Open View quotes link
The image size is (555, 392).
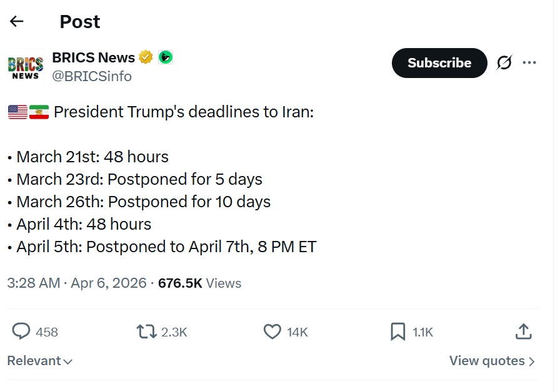(492, 361)
